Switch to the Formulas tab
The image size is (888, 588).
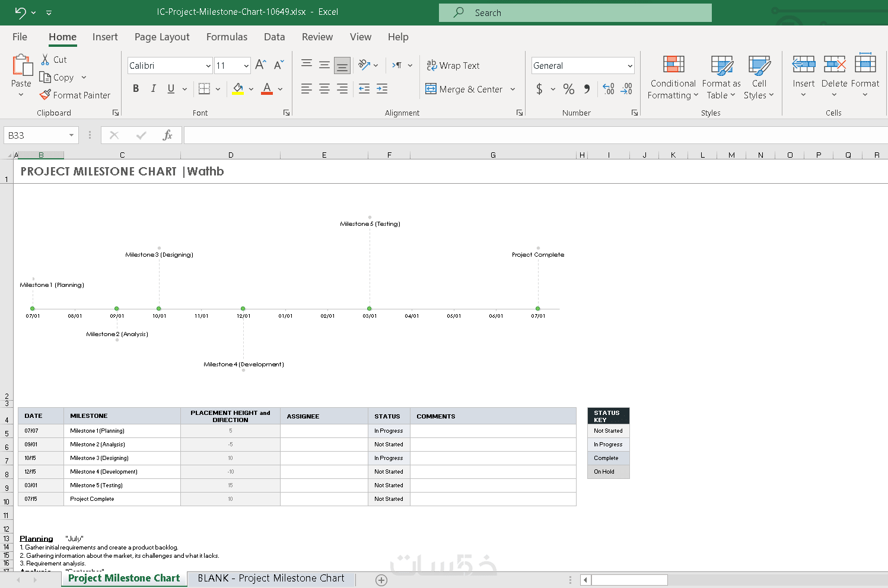coord(227,37)
